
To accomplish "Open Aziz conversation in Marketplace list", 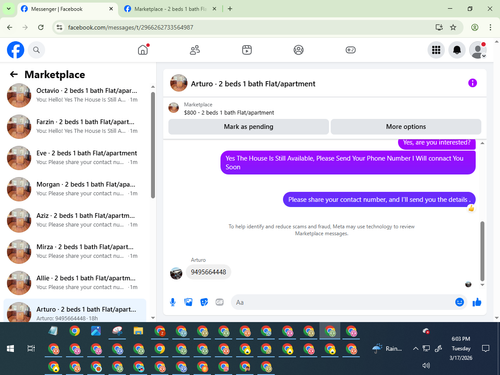I will (75, 220).
